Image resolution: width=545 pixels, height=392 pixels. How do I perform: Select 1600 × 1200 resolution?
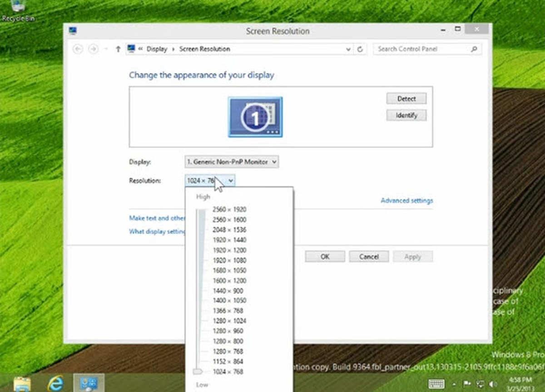pyautogui.click(x=229, y=281)
